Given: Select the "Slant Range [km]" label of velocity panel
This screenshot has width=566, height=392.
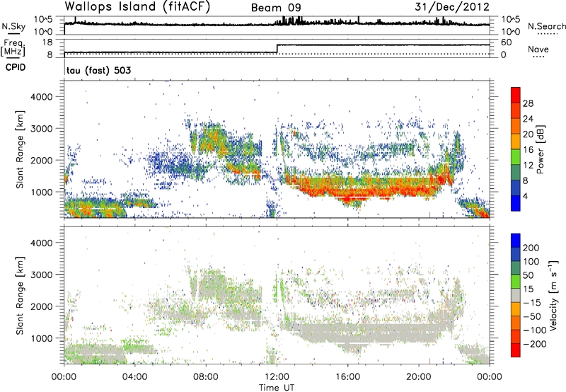Looking at the screenshot, I should point(20,296).
